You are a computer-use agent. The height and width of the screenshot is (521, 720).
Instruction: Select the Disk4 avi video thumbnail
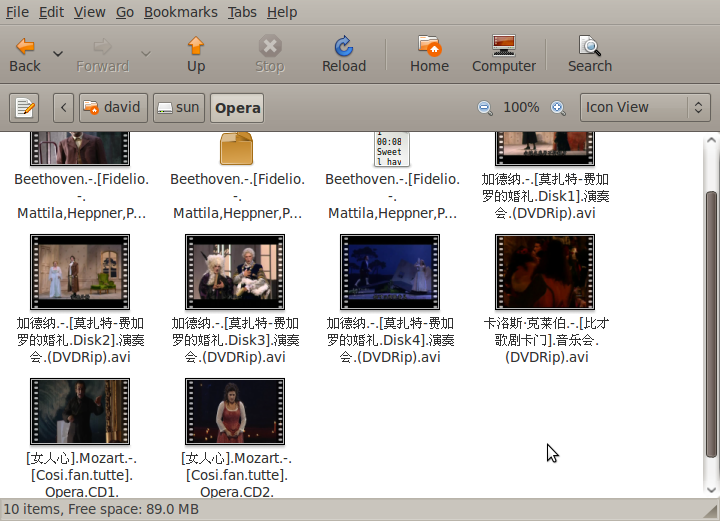pyautogui.click(x=390, y=272)
